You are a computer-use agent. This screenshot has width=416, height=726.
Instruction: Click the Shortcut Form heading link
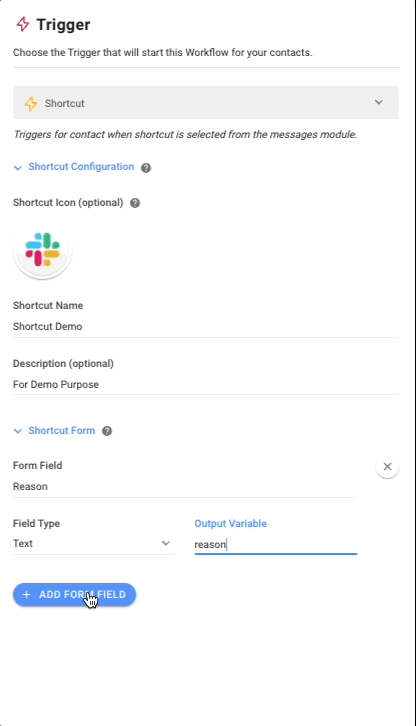coord(62,431)
